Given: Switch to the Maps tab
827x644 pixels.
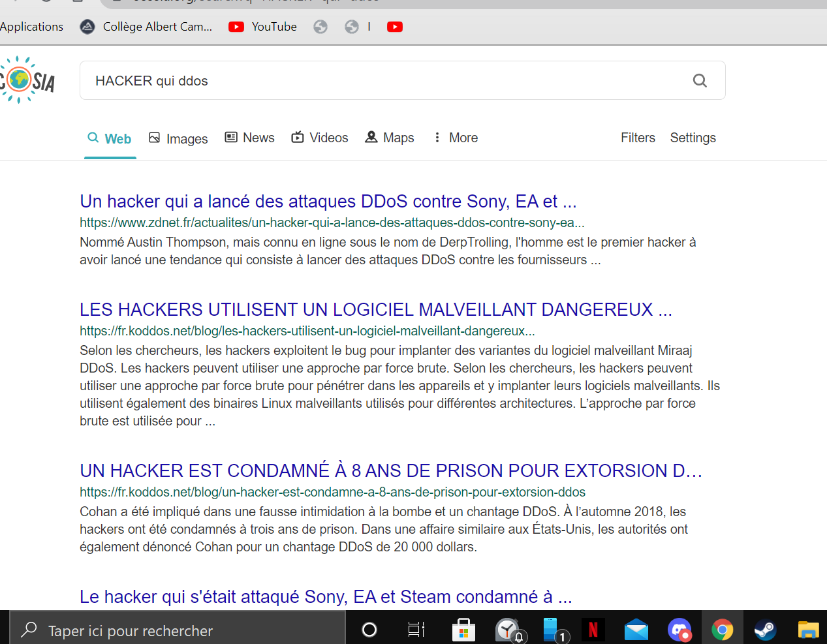Looking at the screenshot, I should pos(390,138).
